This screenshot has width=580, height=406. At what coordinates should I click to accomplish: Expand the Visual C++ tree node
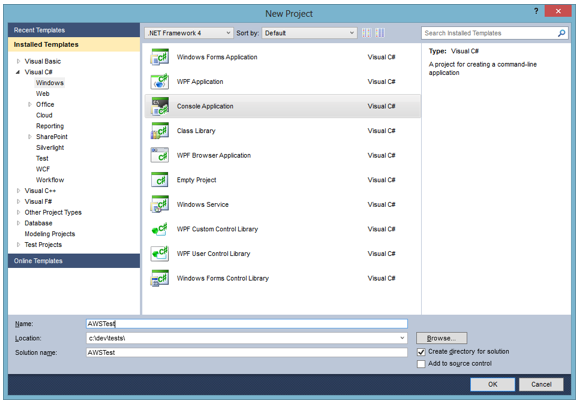pos(18,191)
